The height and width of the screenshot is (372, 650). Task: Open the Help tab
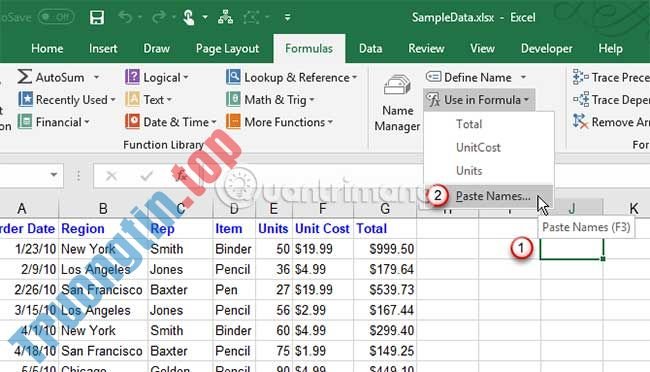610,49
